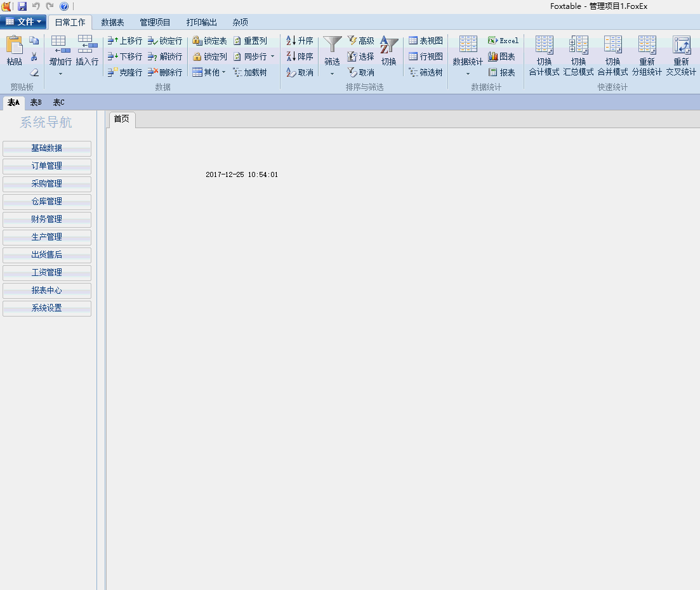Select the Home (首页) page tab

tap(121, 119)
